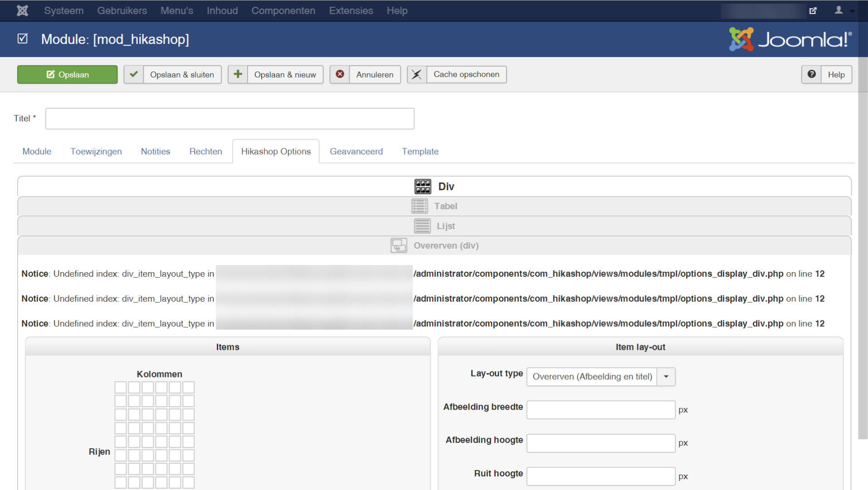The height and width of the screenshot is (490, 868).
Task: Open the Componenten menu
Action: (283, 10)
